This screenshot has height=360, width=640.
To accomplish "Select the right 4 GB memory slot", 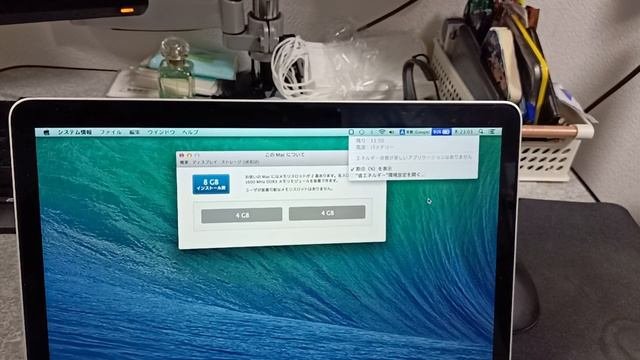I will pos(327,213).
